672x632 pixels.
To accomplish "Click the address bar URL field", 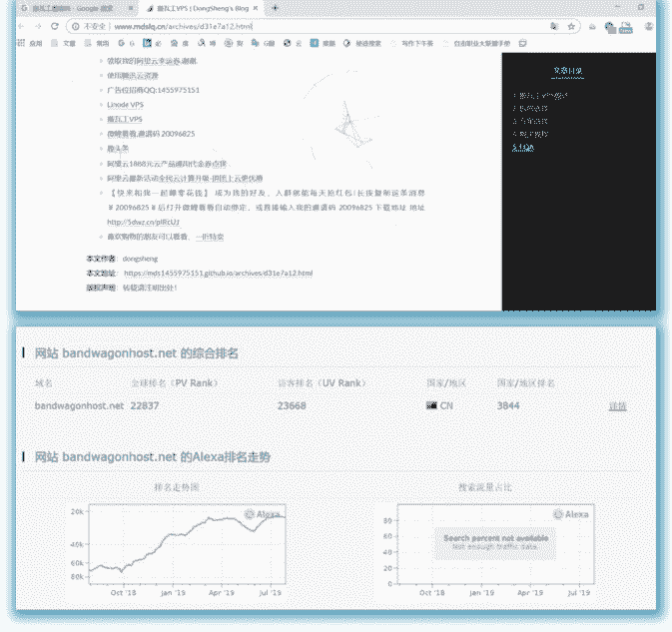I will tap(300, 26).
